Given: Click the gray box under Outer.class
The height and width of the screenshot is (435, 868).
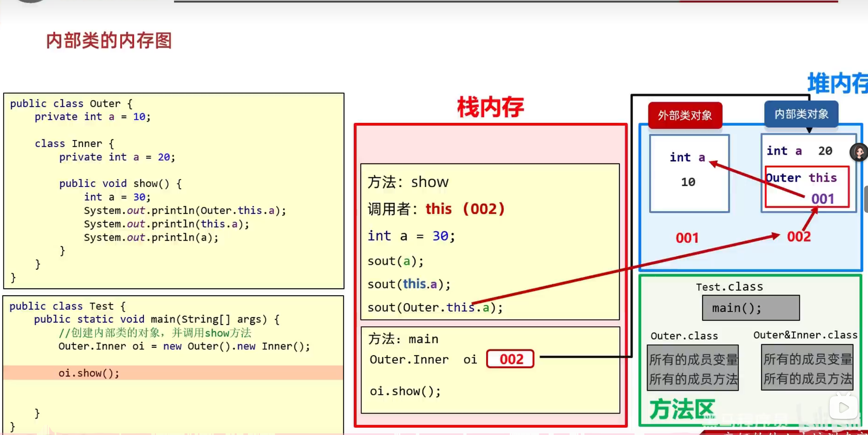Looking at the screenshot, I should pos(693,368).
